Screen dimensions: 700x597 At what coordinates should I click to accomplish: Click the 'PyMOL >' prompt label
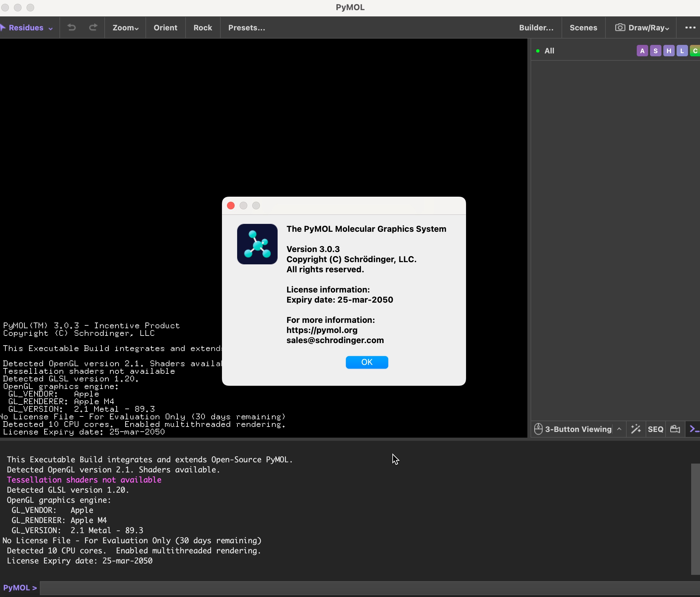pyautogui.click(x=20, y=588)
